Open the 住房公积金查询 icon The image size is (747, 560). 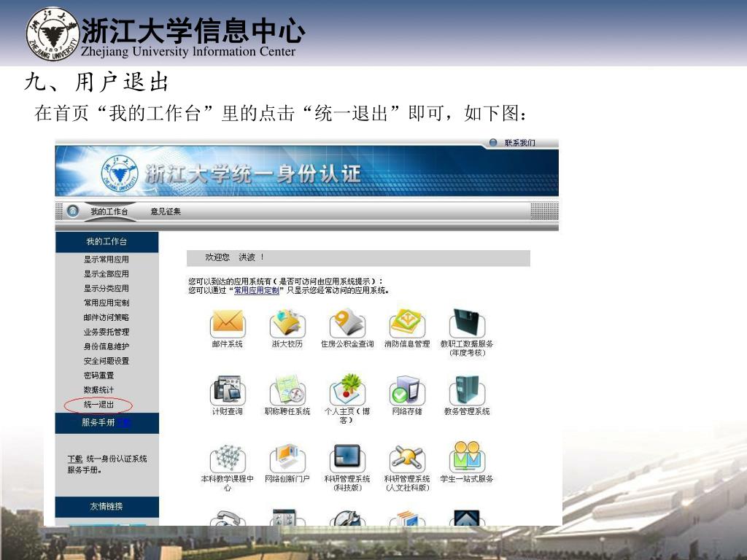[x=347, y=322]
